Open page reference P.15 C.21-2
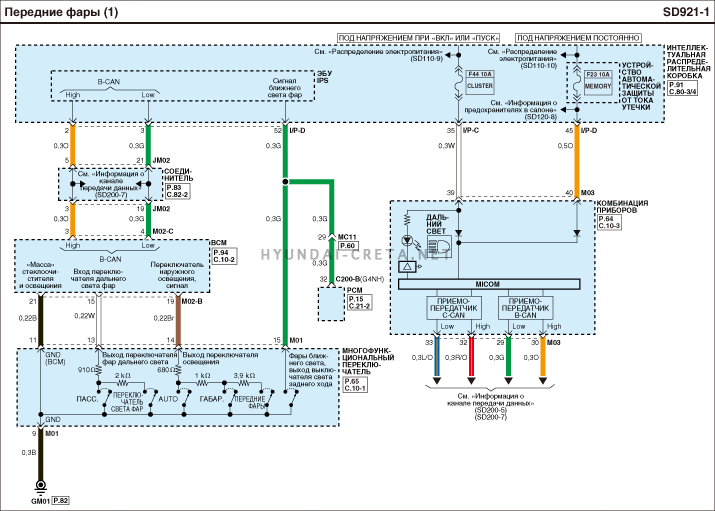 [x=359, y=303]
